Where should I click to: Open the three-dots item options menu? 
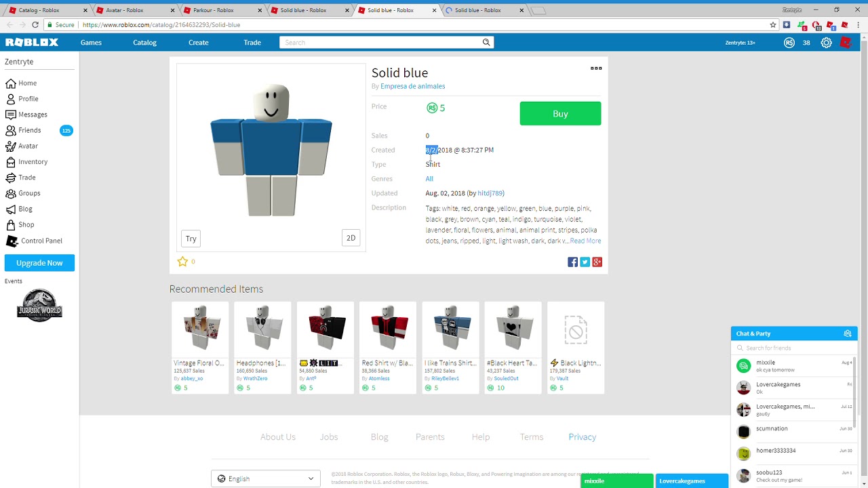pos(596,68)
